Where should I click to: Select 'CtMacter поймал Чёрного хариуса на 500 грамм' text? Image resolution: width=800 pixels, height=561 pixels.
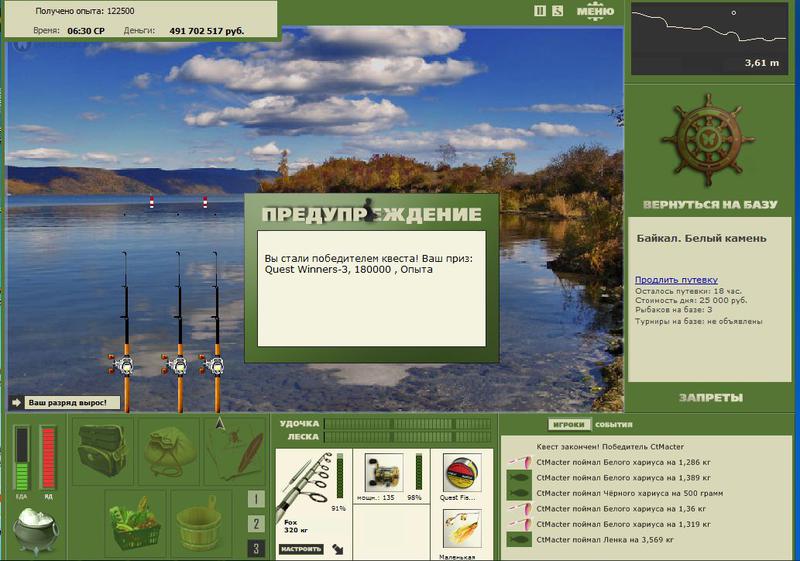[x=630, y=493]
